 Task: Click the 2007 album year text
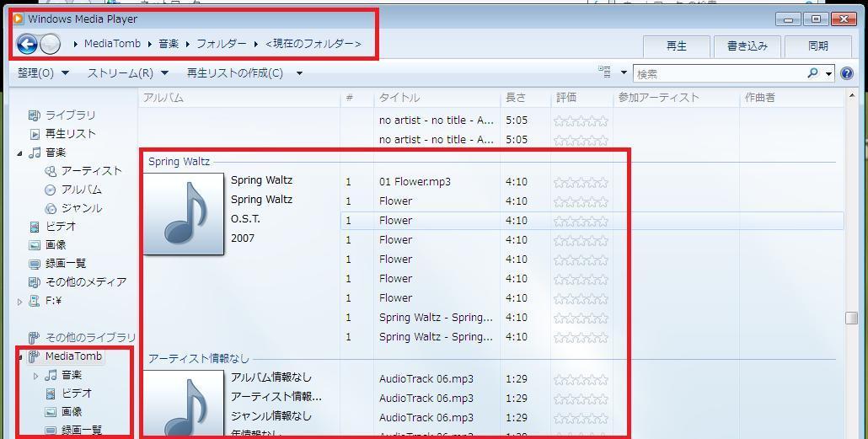click(243, 238)
